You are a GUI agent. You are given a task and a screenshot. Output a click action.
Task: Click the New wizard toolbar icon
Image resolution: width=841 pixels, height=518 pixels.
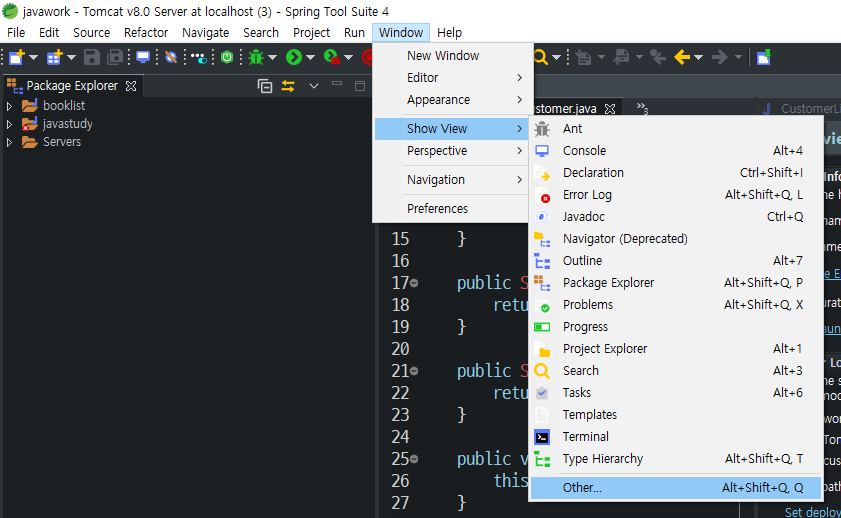click(x=17, y=57)
